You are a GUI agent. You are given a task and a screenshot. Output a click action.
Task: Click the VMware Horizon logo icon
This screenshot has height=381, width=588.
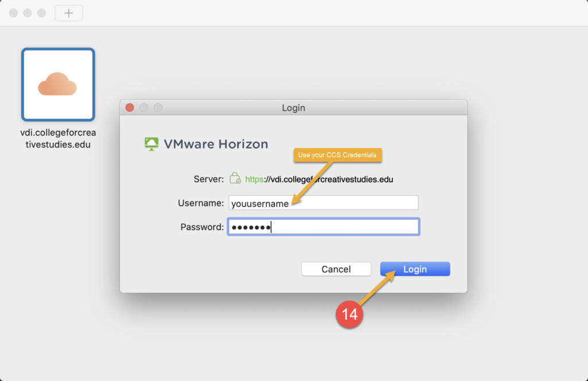pos(152,144)
